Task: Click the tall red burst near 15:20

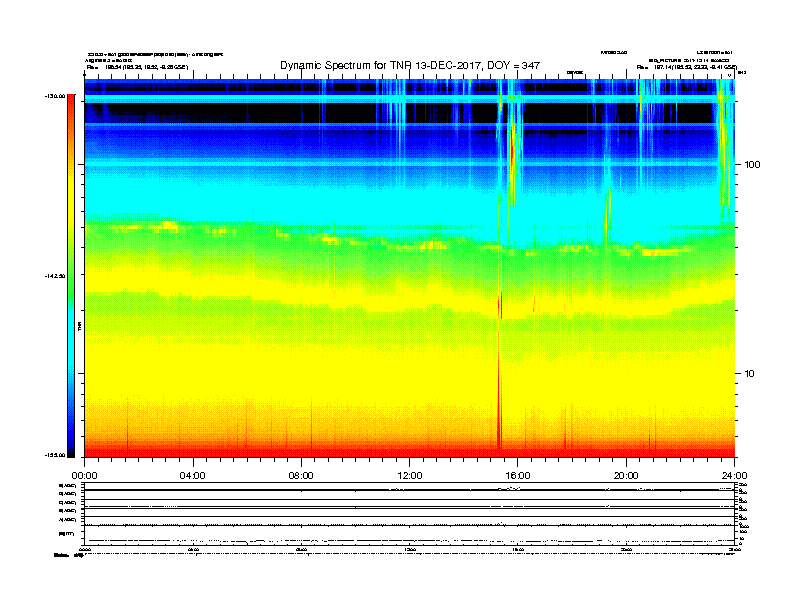Action: coord(499,380)
